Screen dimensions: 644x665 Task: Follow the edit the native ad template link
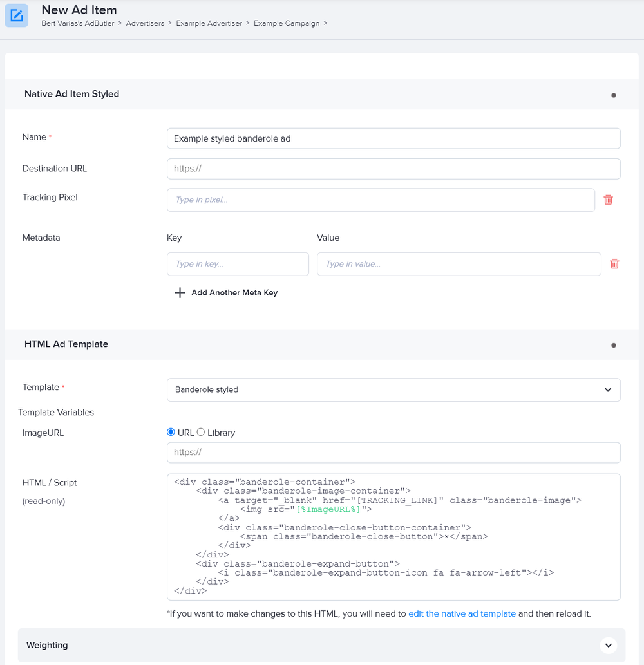point(462,613)
